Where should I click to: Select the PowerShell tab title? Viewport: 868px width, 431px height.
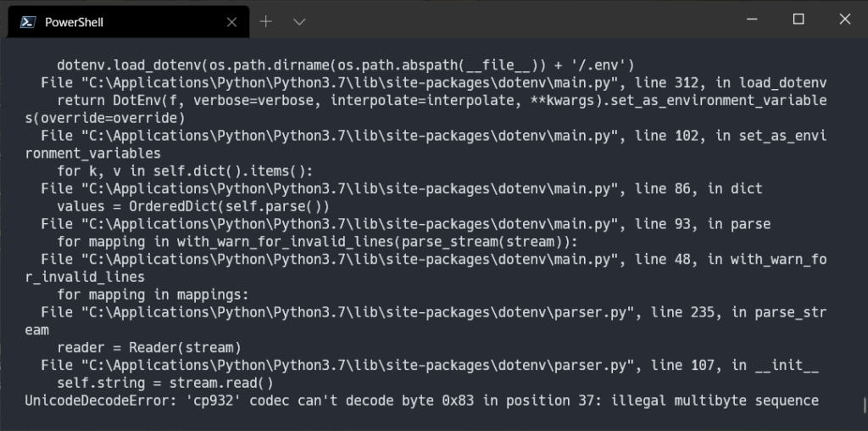[75, 22]
